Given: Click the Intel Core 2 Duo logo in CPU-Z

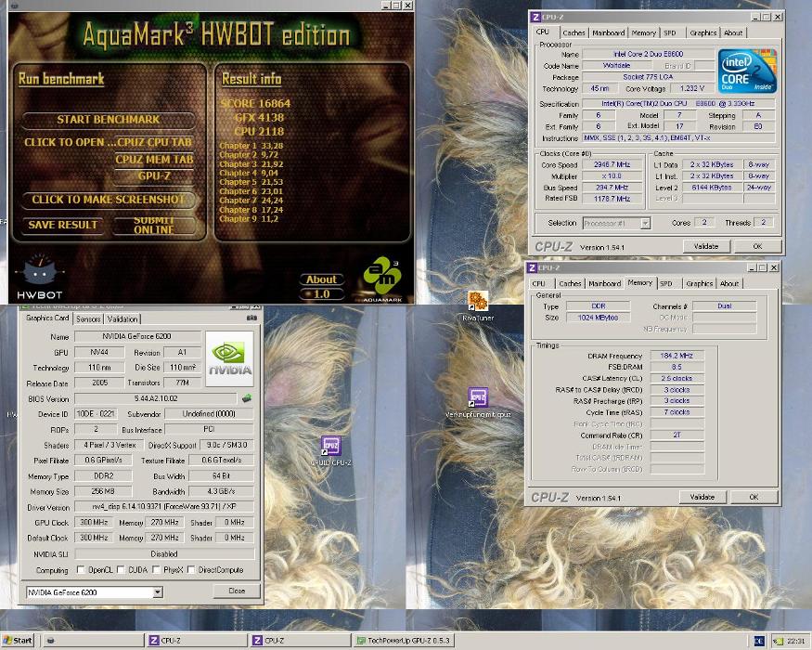Looking at the screenshot, I should (x=746, y=71).
